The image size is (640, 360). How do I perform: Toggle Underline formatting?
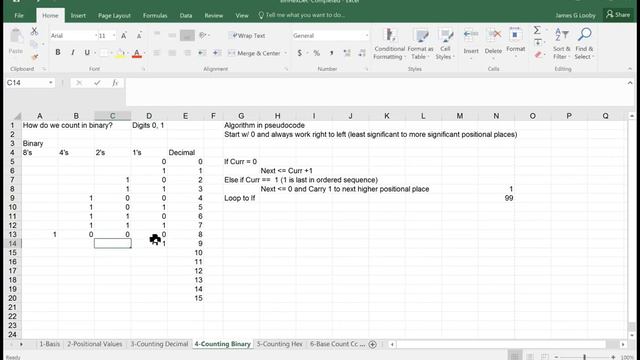[x=87, y=53]
